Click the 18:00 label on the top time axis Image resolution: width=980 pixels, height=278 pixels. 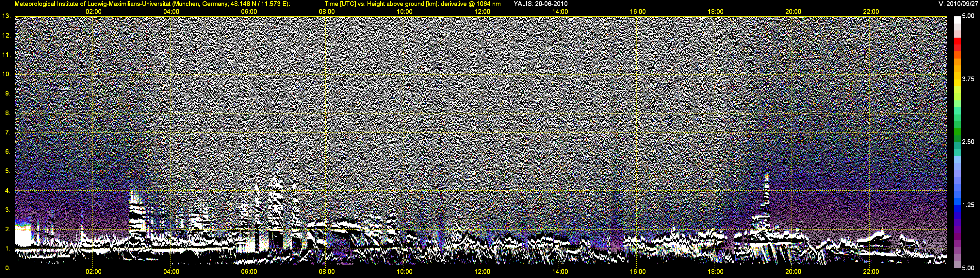tap(715, 11)
